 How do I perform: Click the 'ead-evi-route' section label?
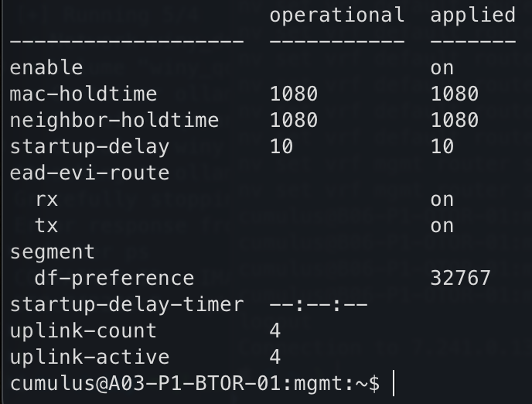click(89, 173)
